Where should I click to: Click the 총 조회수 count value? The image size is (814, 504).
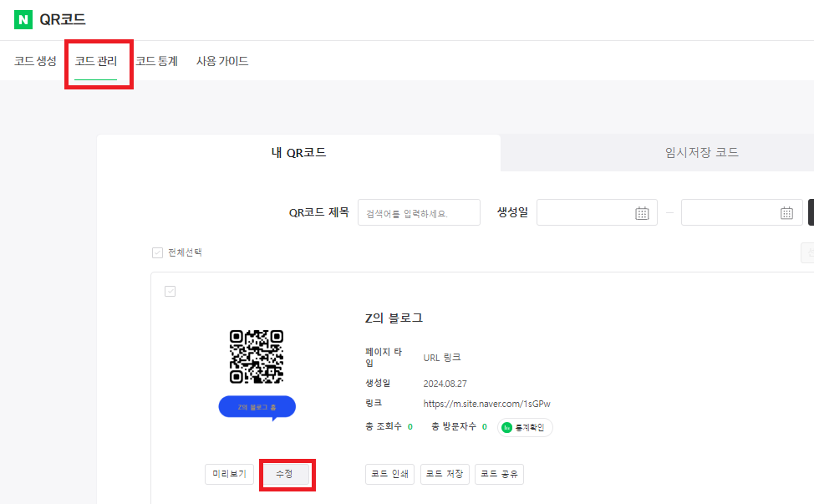click(410, 426)
